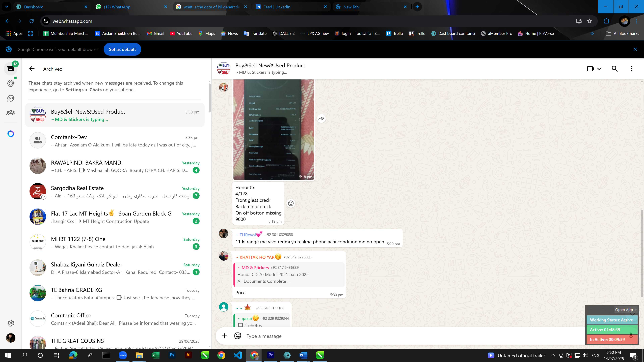Image resolution: width=644 pixels, height=362 pixels.
Task: Show hidden system tray icons
Action: click(x=553, y=355)
